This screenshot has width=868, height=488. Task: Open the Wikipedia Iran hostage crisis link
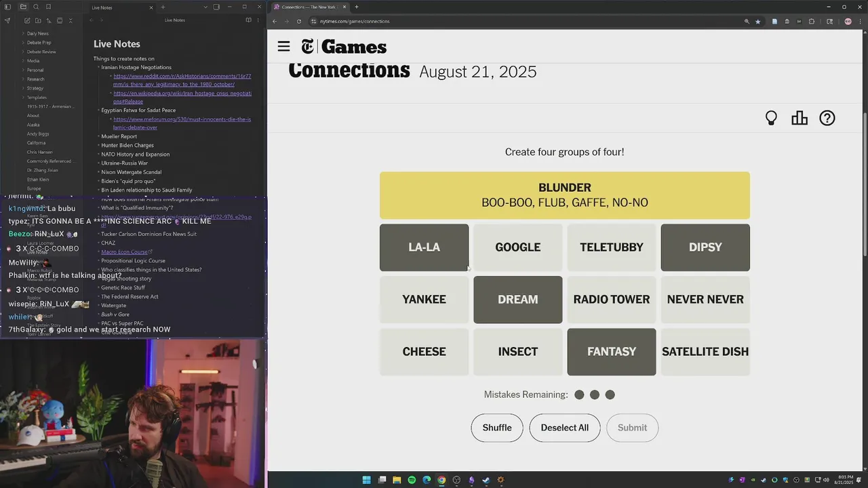tap(182, 97)
